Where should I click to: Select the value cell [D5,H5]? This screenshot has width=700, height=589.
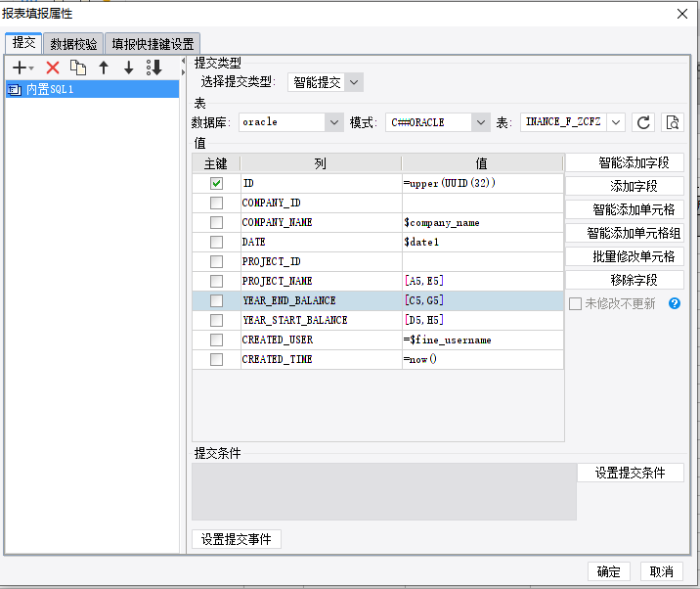tap(483, 320)
